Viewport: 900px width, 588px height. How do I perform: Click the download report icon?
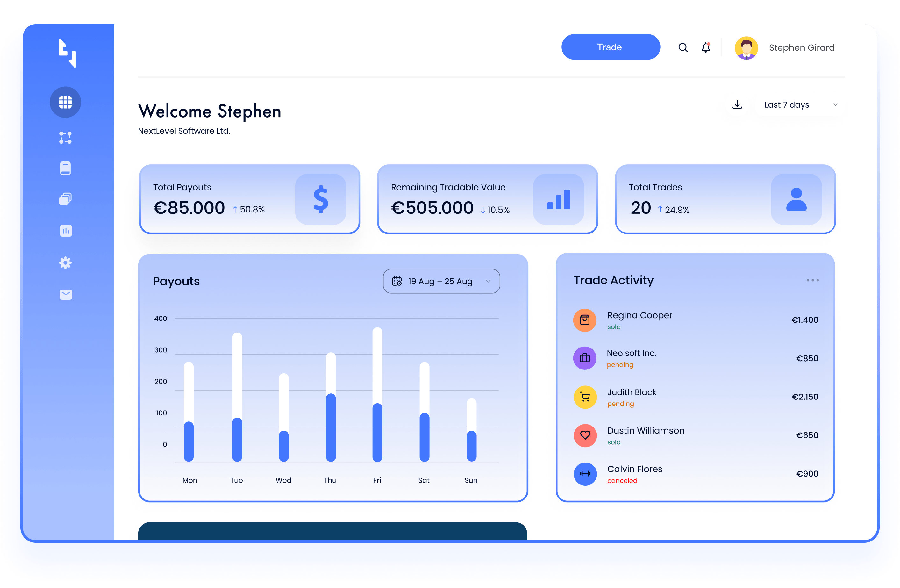pos(737,105)
